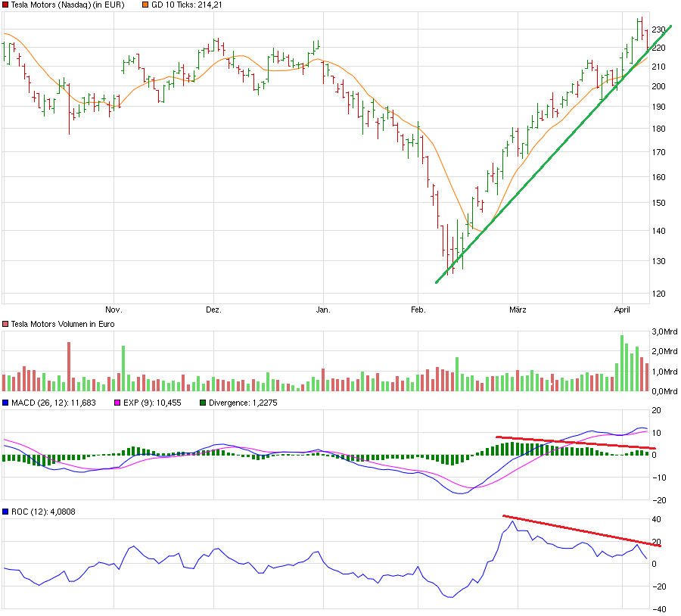The width and height of the screenshot is (681, 616).
Task: Click the 180 price axis value
Action: [x=659, y=129]
